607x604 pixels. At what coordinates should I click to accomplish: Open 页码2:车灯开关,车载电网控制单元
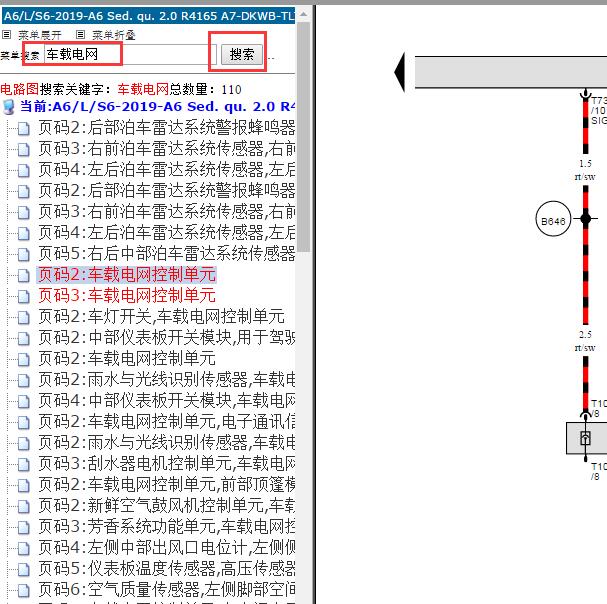[161, 317]
